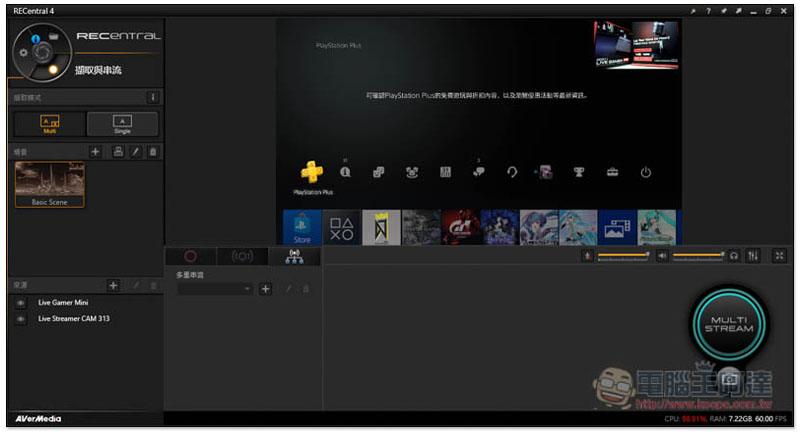The width and height of the screenshot is (800, 432).
Task: Click the RAM 7.22GB status readout
Action: click(x=731, y=419)
